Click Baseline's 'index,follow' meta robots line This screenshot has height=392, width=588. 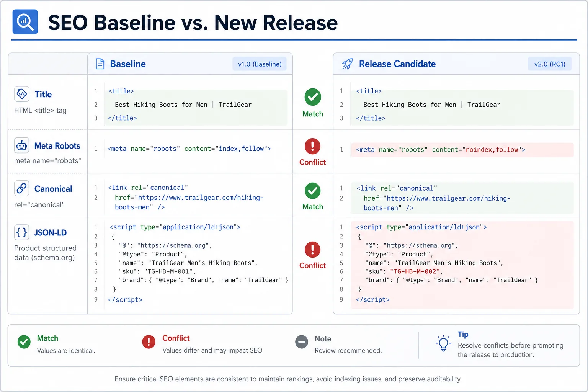189,149
